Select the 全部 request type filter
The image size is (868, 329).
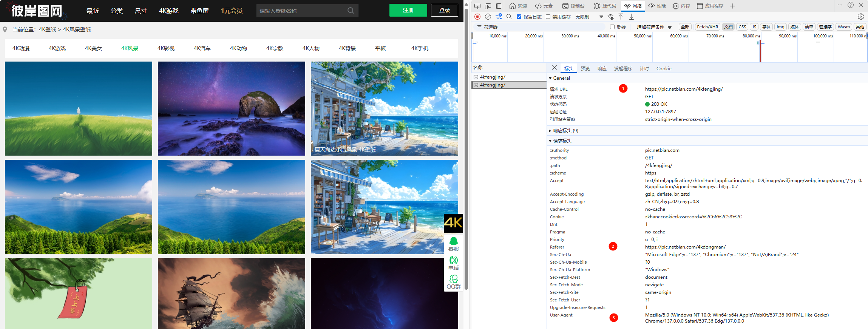coord(685,27)
